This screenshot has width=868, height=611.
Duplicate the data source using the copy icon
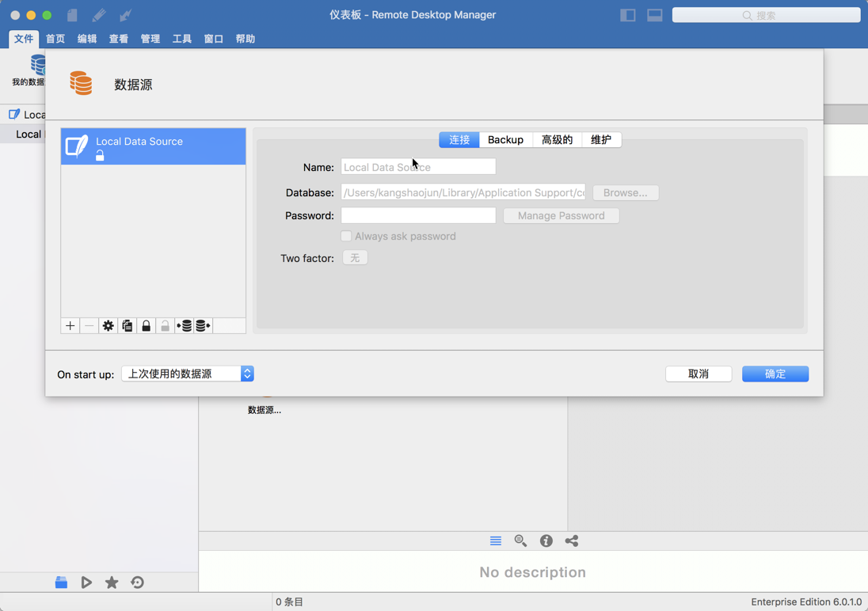tap(127, 325)
